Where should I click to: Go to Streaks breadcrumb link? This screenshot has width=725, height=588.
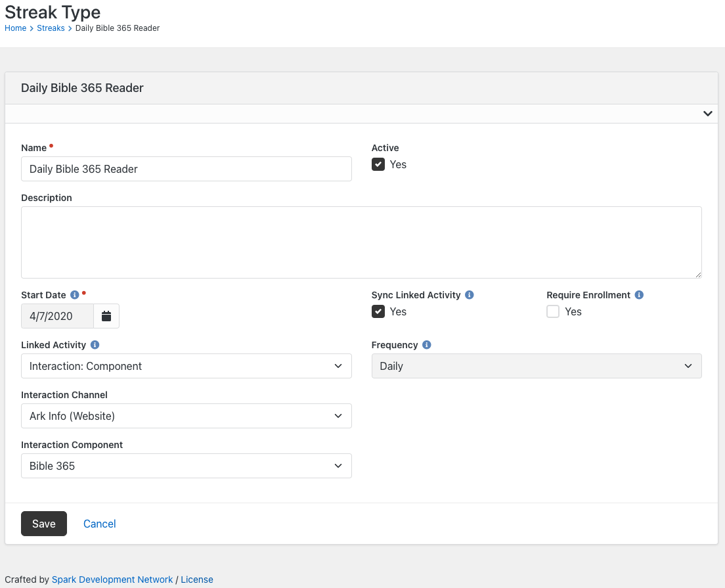click(51, 28)
